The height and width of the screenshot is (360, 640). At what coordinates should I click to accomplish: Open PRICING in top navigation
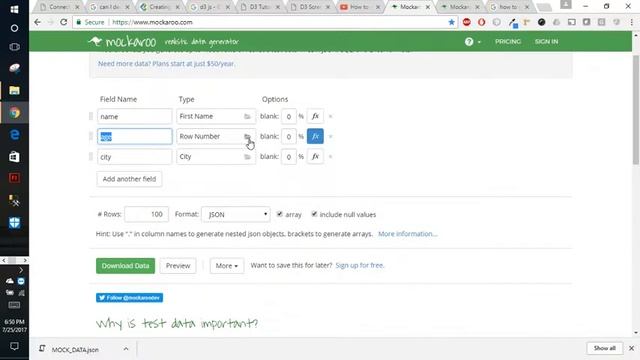pyautogui.click(x=508, y=42)
